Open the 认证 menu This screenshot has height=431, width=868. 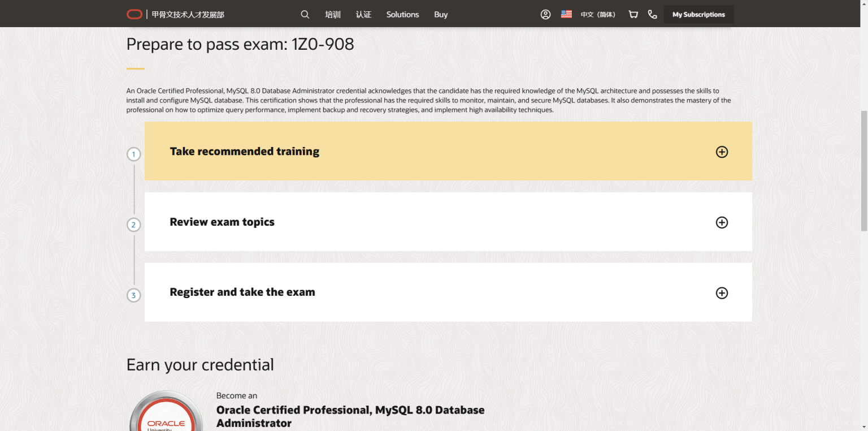tap(363, 14)
